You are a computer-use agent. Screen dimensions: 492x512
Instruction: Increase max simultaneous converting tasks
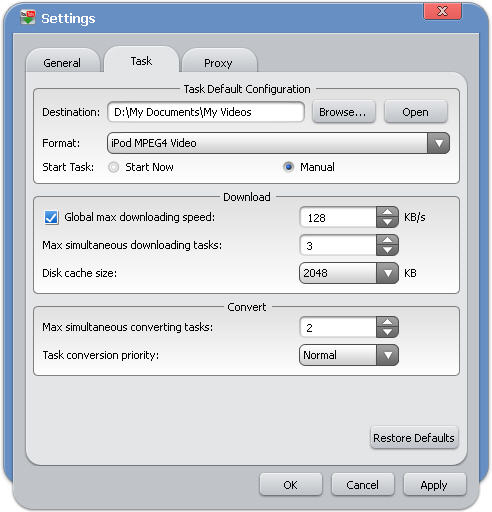tap(387, 322)
